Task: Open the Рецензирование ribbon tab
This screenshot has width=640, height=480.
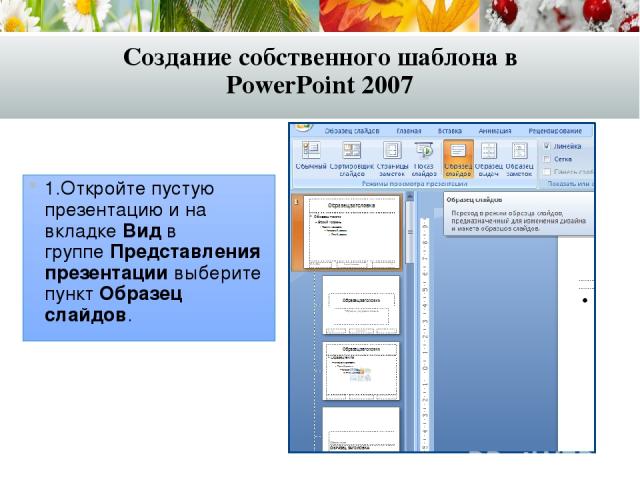Action: click(555, 131)
